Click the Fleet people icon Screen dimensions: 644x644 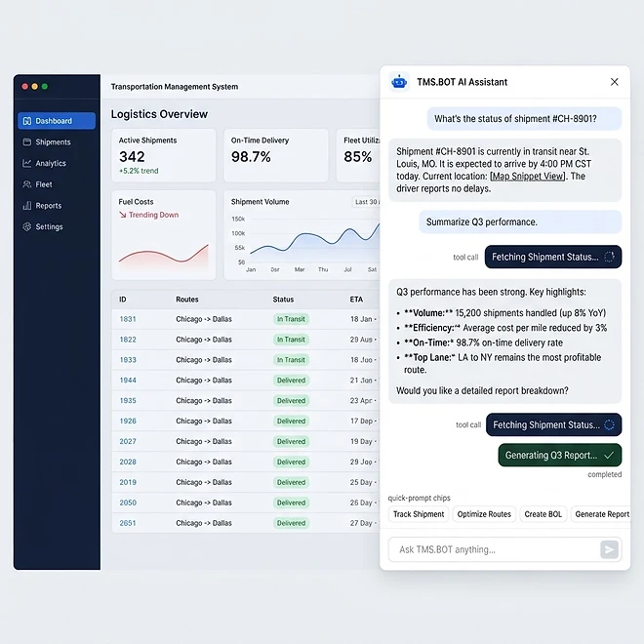coord(27,184)
